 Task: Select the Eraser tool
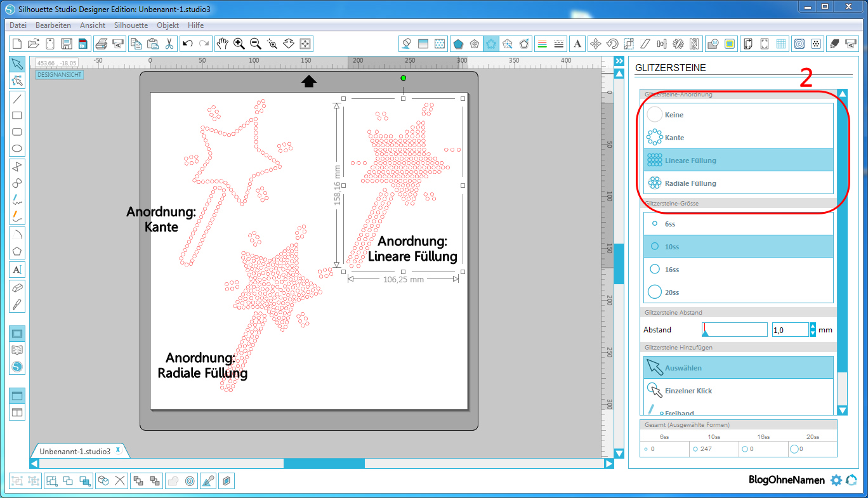coord(17,287)
